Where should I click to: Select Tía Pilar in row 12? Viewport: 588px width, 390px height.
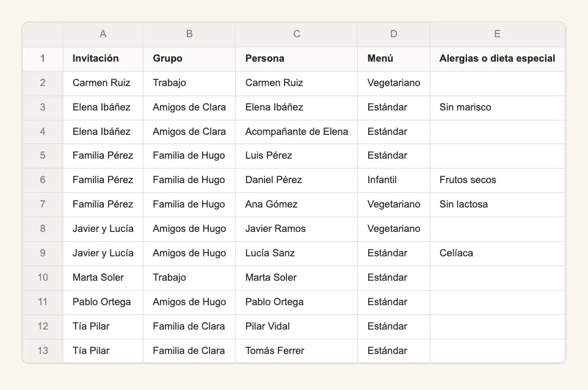[103, 327]
